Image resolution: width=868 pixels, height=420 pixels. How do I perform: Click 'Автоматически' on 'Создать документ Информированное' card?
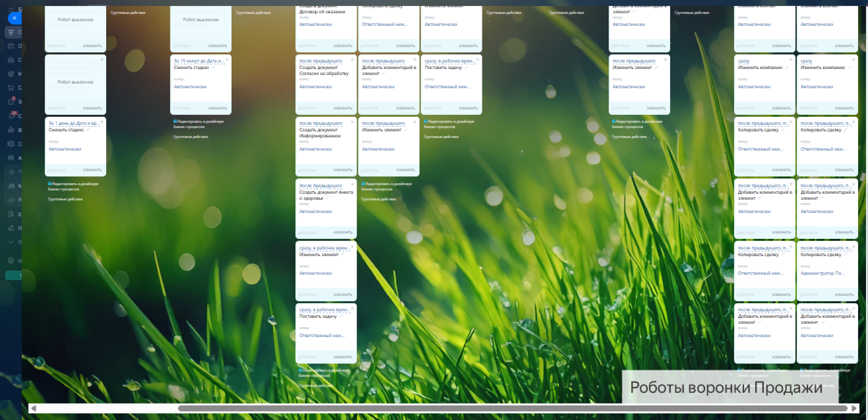click(x=315, y=149)
